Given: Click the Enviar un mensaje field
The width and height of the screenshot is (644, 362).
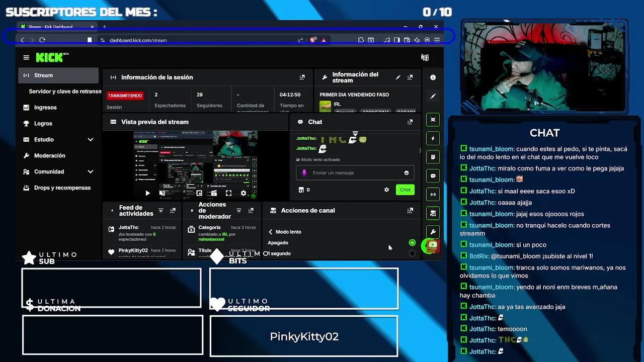Looking at the screenshot, I should (x=355, y=172).
